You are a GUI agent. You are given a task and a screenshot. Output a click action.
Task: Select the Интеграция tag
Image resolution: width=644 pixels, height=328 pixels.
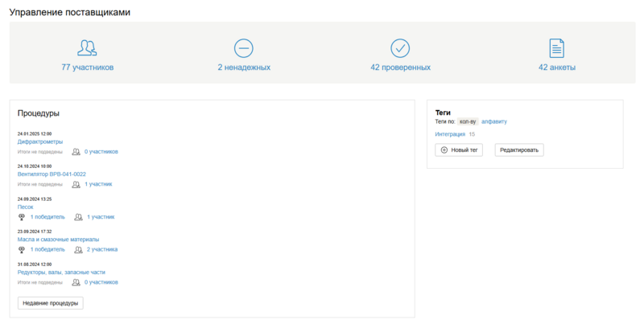[x=450, y=134]
